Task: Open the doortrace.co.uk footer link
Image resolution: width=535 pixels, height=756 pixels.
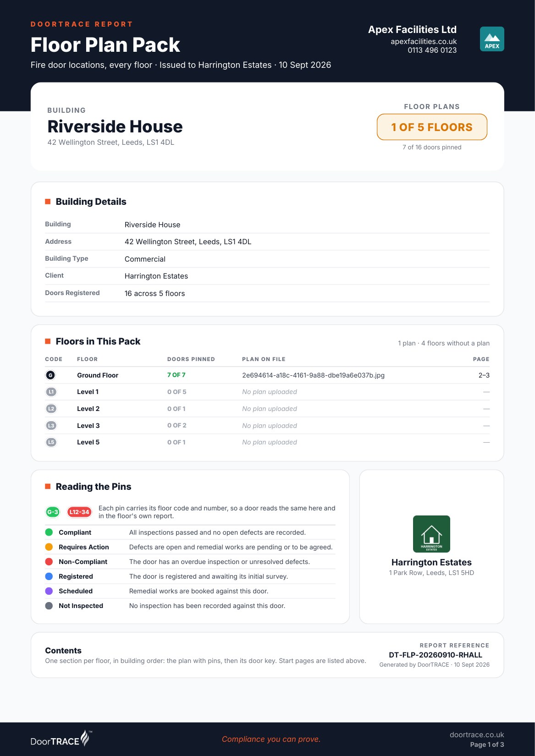Action: (x=477, y=734)
